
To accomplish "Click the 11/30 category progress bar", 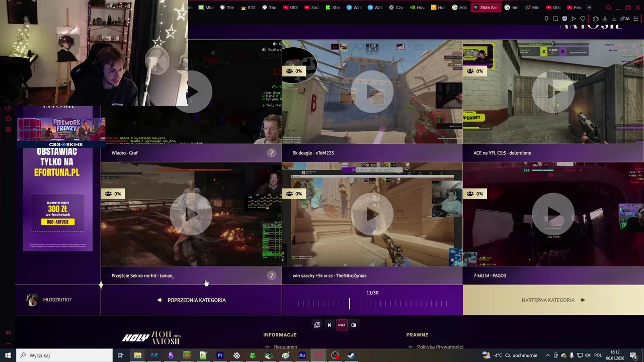I will [372, 303].
